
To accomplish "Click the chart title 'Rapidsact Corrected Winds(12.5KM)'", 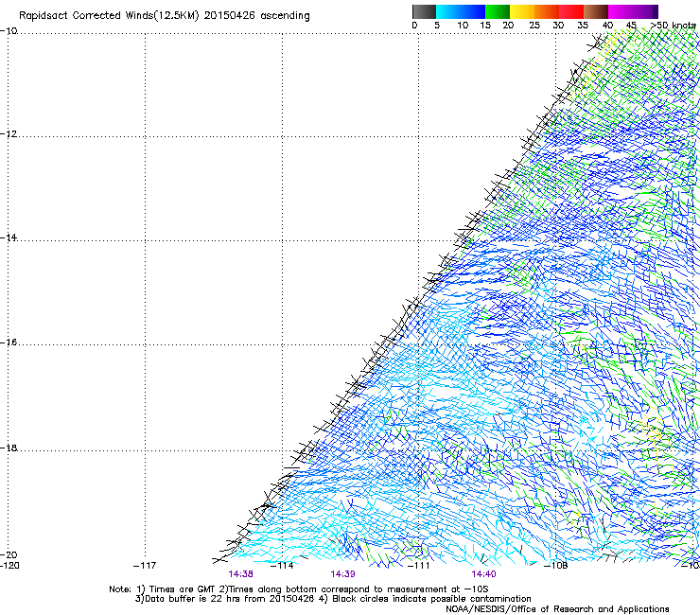I will 109,16.
